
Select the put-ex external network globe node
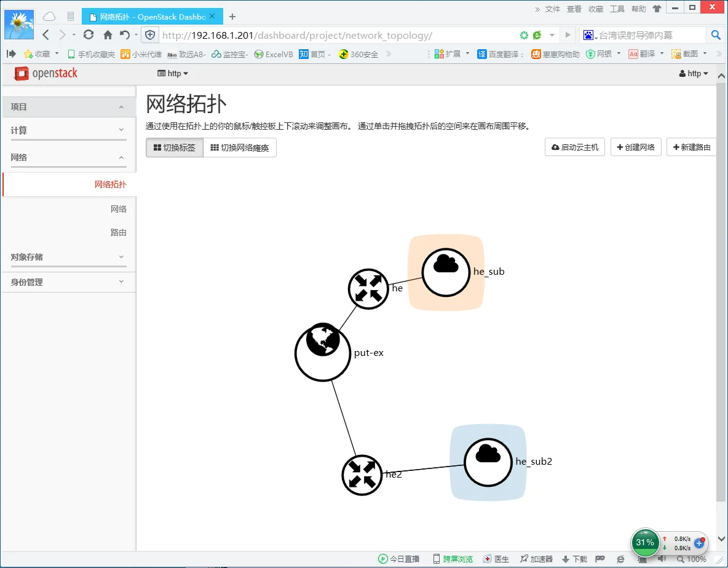[x=322, y=352]
